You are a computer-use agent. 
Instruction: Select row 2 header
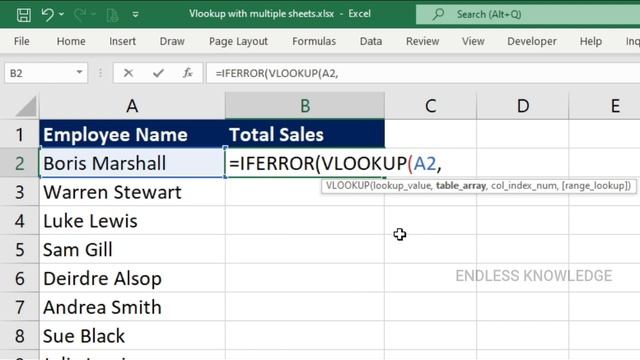click(x=20, y=163)
